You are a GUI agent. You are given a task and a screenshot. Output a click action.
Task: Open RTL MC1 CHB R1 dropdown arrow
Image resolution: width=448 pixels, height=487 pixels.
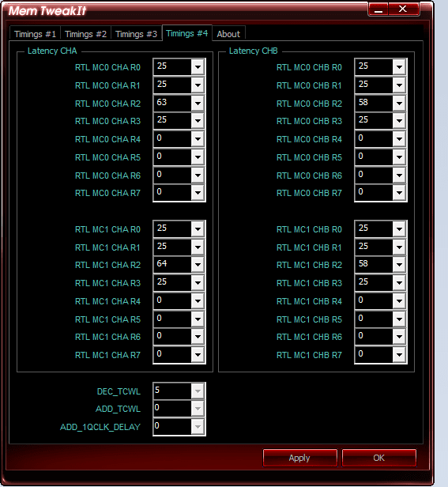(399, 247)
